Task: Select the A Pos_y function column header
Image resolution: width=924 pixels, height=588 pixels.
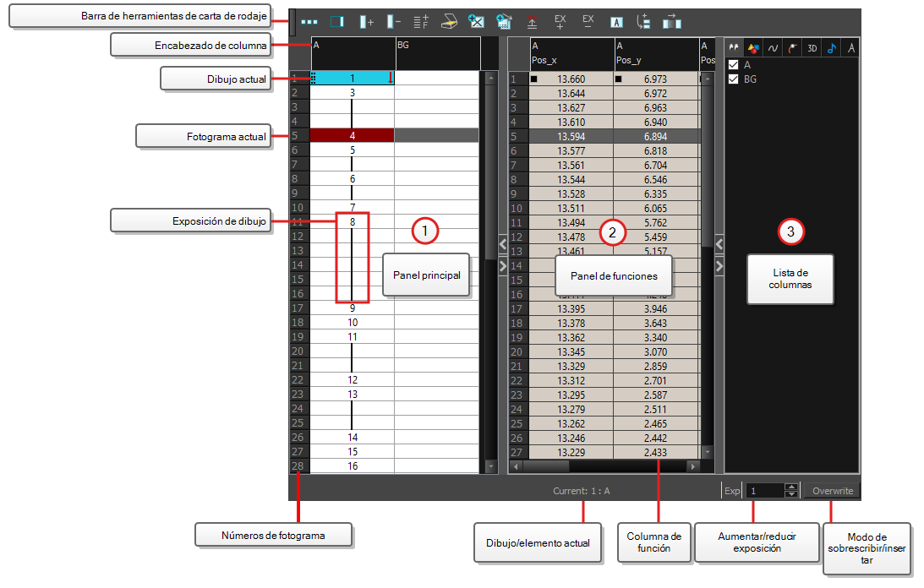Action: coord(657,53)
